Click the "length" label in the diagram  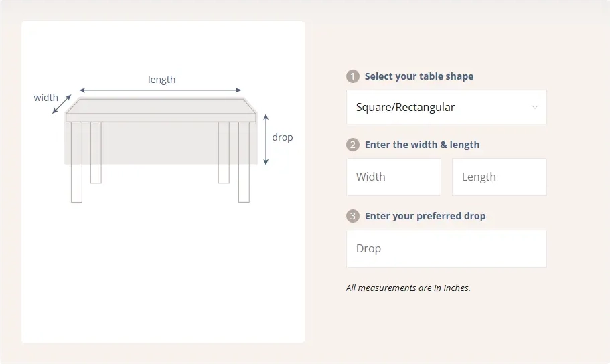162,79
